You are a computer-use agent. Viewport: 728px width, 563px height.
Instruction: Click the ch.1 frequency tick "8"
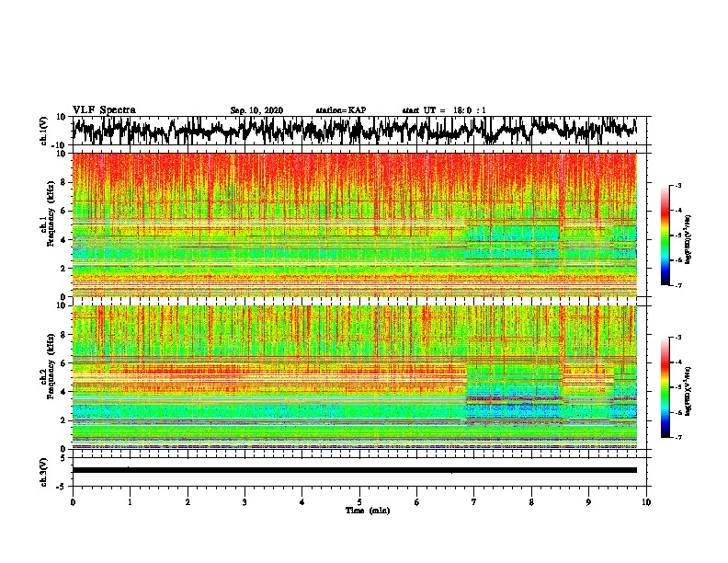click(64, 182)
